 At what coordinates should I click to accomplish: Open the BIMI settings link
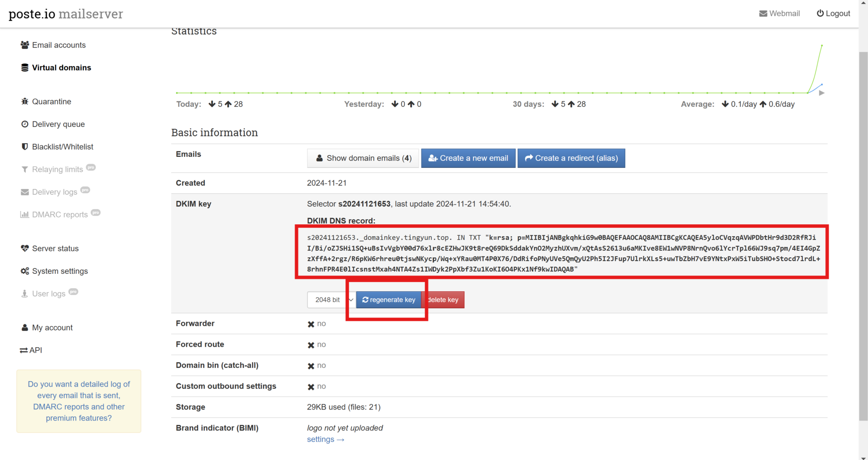click(325, 440)
